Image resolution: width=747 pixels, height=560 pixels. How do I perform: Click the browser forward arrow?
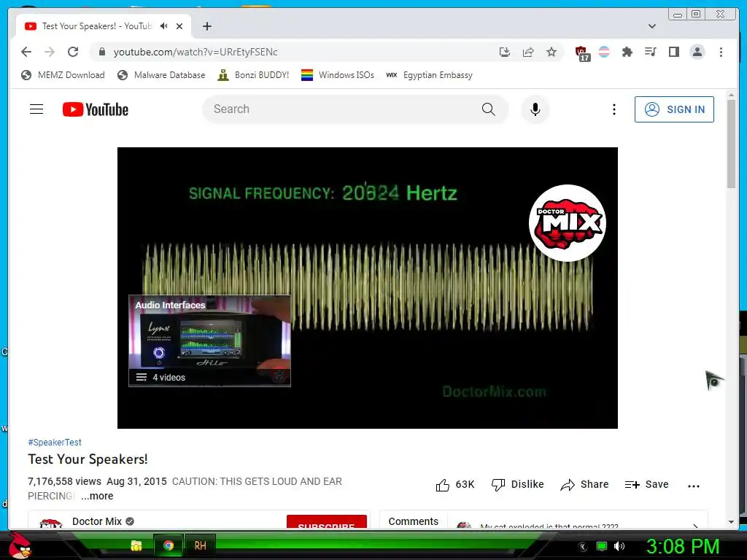tap(50, 52)
